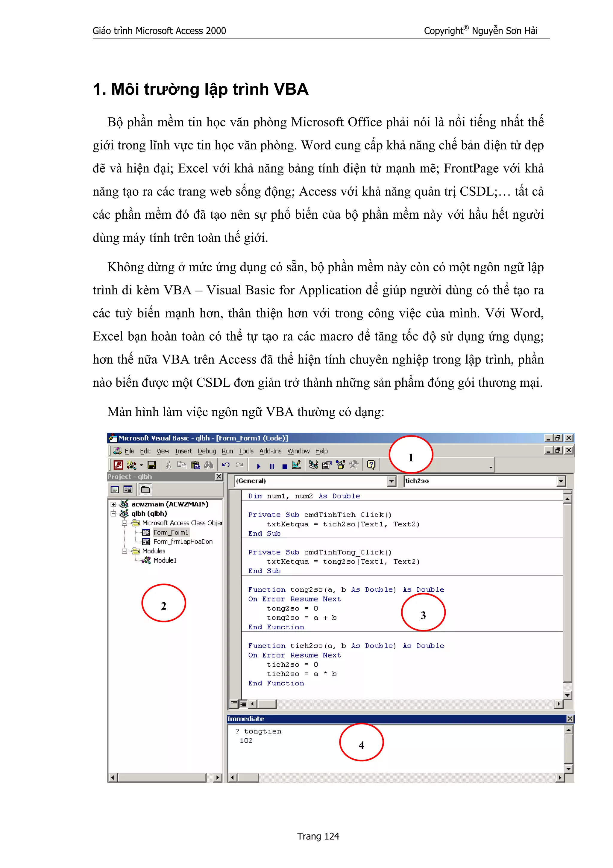
Task: Click the Save floppy disk icon
Action: tap(151, 465)
